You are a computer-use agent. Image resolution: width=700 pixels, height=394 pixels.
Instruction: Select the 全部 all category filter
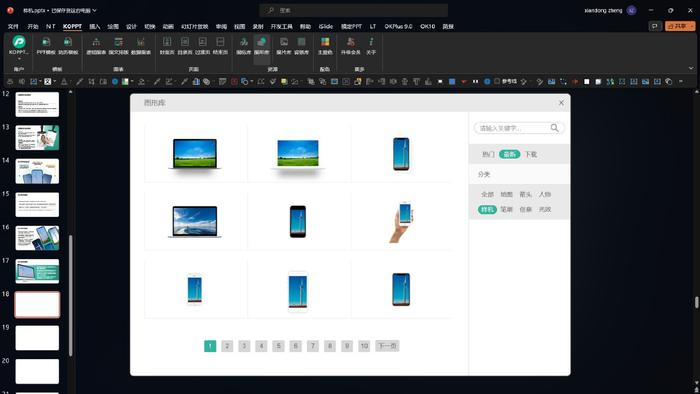488,194
